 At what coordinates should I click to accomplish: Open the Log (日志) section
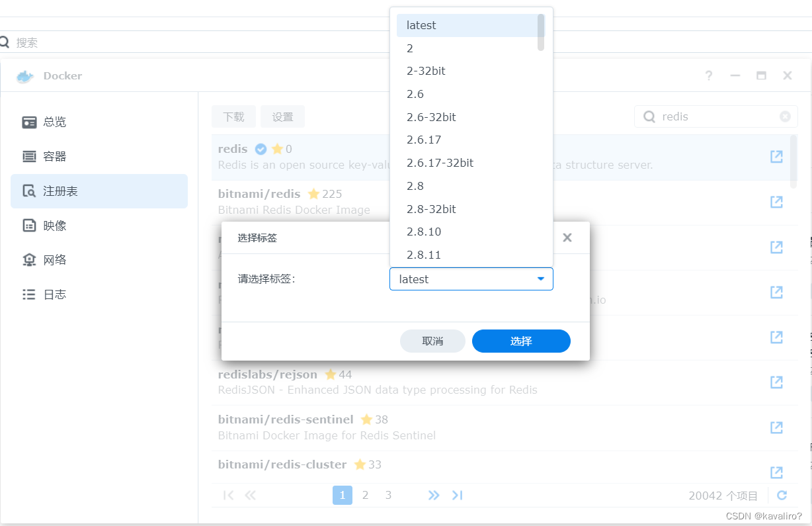(99, 294)
